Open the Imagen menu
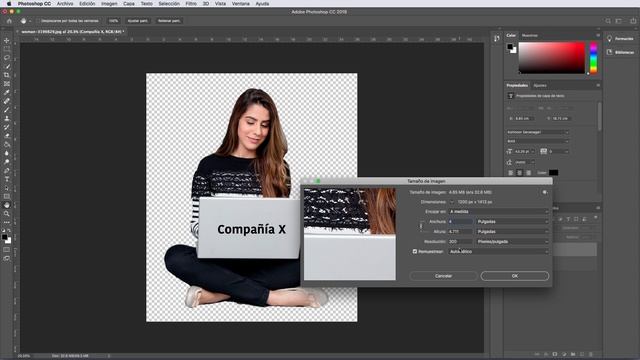The image size is (640, 360). tap(109, 4)
